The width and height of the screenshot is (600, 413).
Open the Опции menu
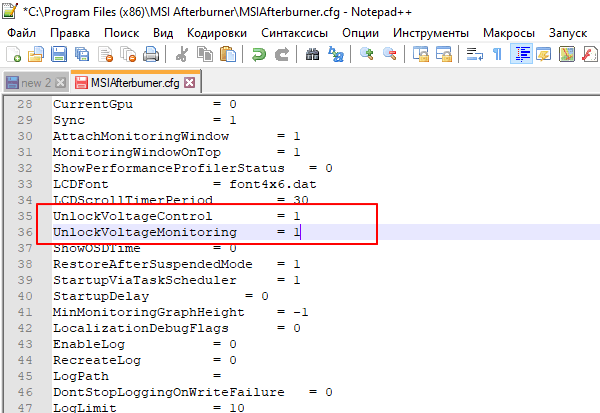point(360,33)
